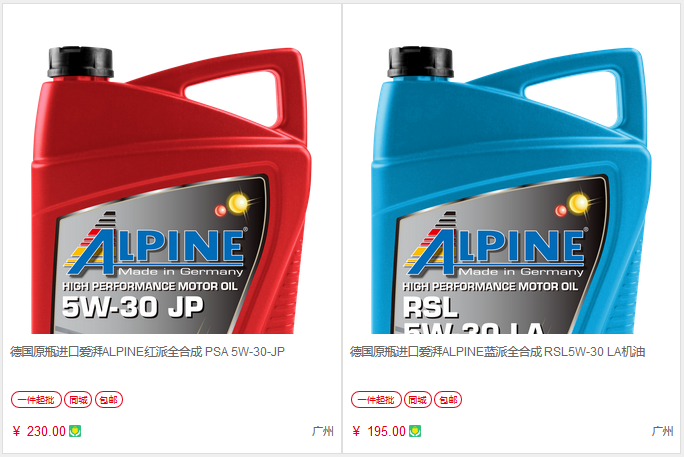Click the black cap of the blue bottle
The width and height of the screenshot is (684, 457).
421,62
